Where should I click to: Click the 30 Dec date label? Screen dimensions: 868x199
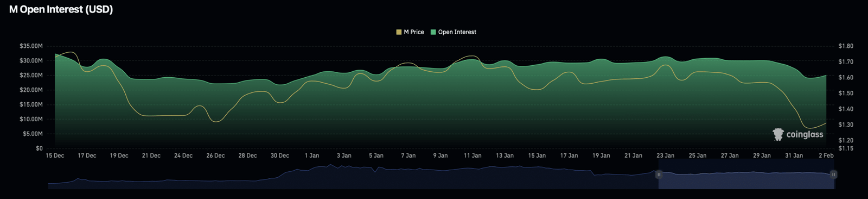tap(280, 156)
